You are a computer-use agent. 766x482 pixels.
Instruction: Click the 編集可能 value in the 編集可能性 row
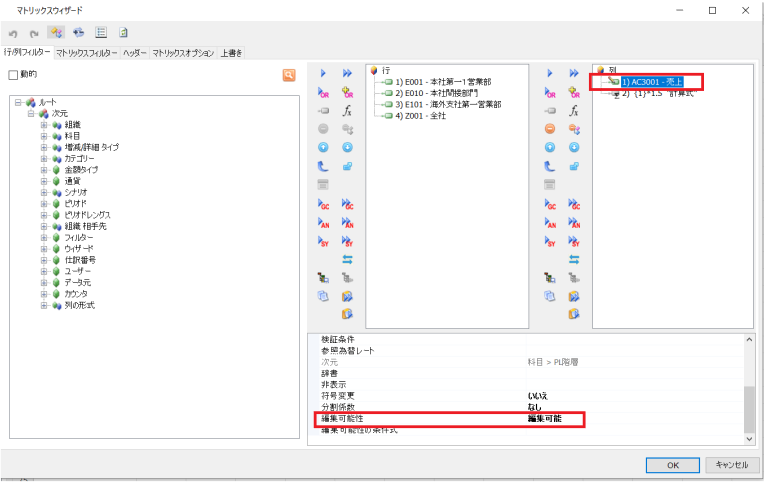(x=545, y=419)
